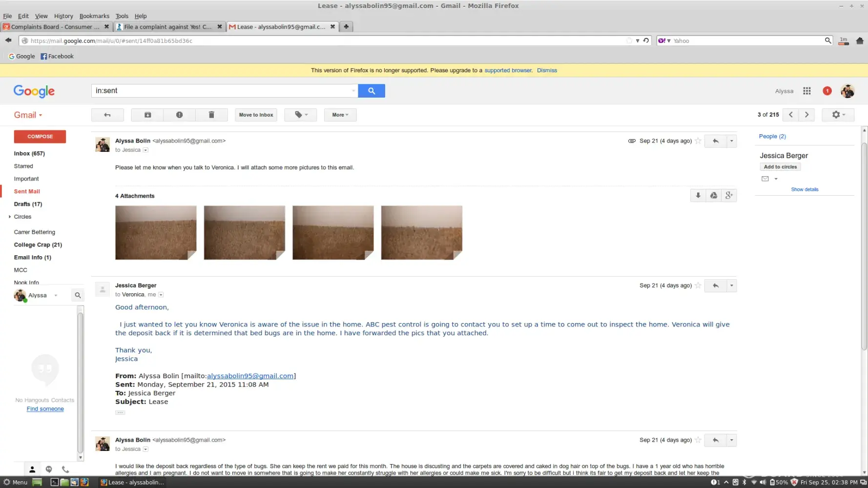This screenshot has height=488, width=868.
Task: Open the Labels tag dropdown
Action: (x=301, y=115)
